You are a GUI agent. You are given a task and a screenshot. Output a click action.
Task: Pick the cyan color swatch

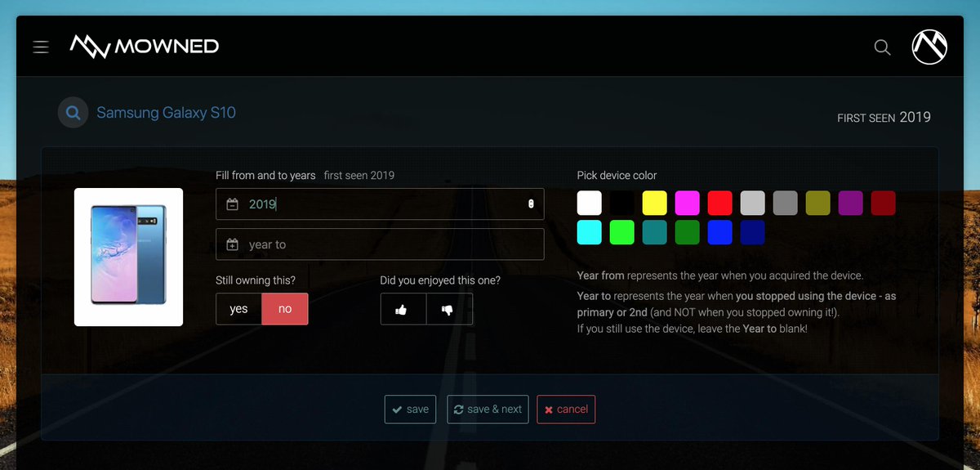tap(590, 232)
